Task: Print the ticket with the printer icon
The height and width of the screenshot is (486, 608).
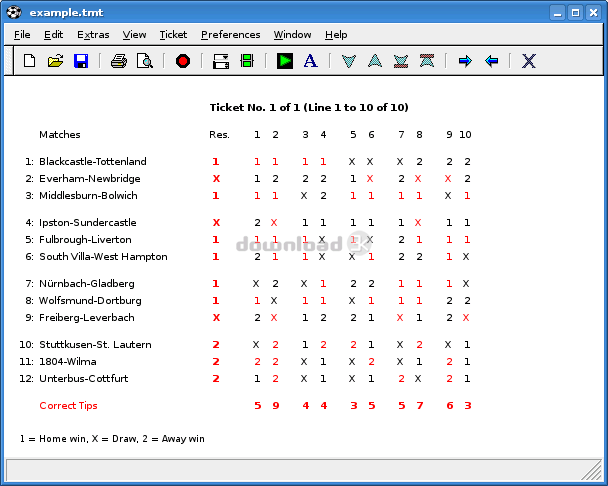Action: [x=119, y=61]
